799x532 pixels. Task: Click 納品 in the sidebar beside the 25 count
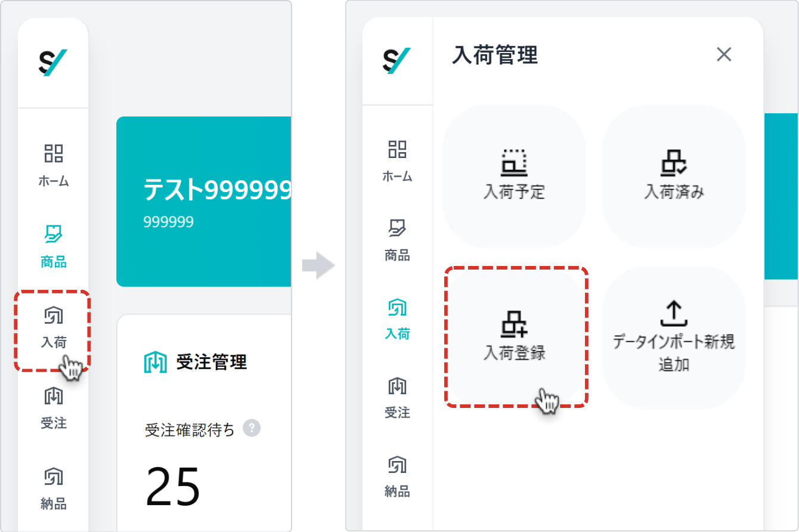click(x=54, y=489)
